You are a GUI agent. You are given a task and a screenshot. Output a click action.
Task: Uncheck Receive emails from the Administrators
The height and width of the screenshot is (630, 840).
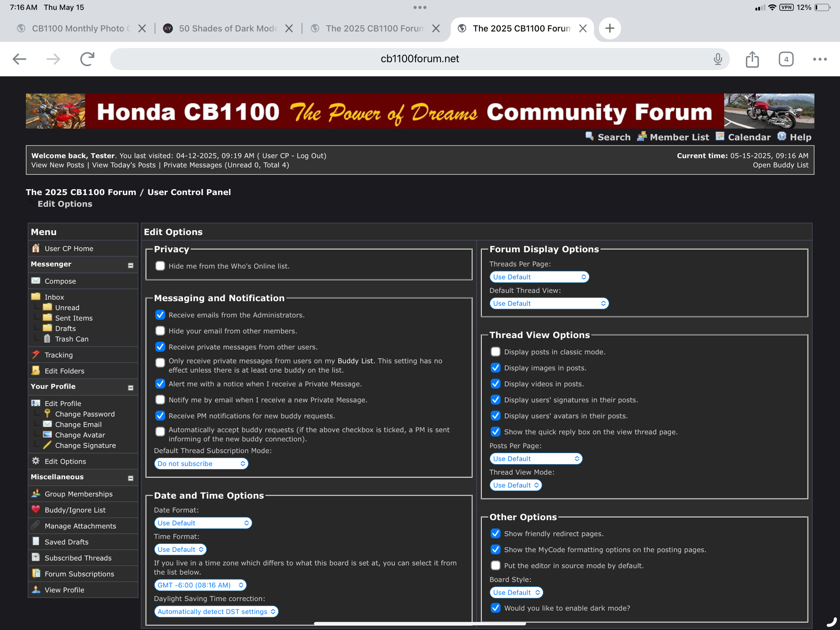(x=160, y=315)
